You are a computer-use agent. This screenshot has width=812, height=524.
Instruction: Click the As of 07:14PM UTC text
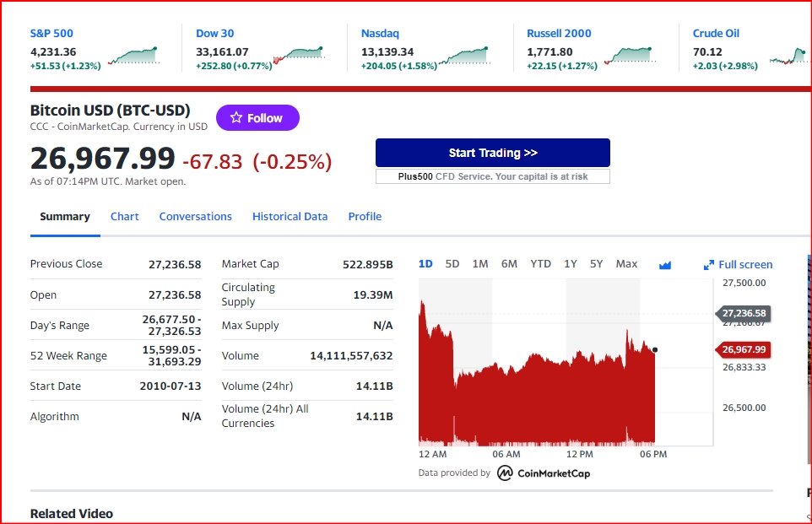[108, 181]
